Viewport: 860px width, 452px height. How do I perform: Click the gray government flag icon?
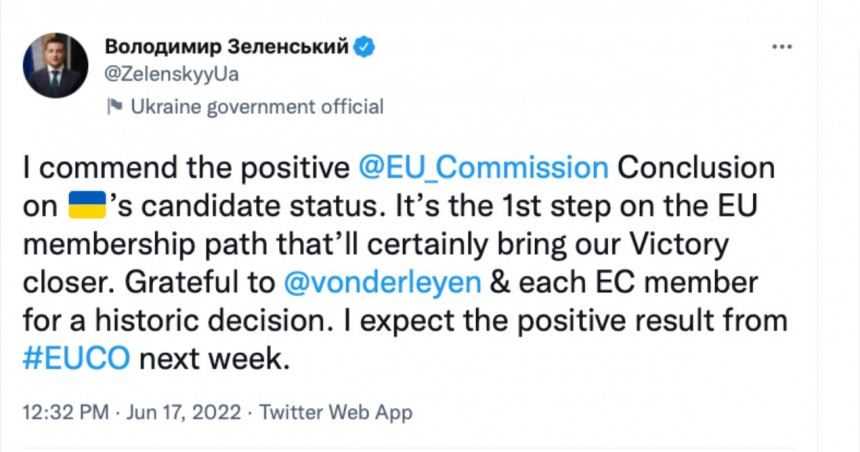[x=115, y=106]
